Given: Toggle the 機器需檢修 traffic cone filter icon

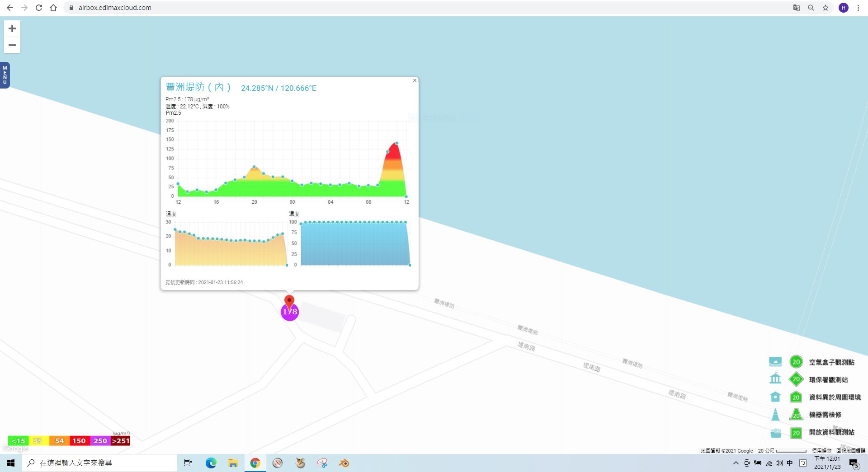Looking at the screenshot, I should point(775,414).
